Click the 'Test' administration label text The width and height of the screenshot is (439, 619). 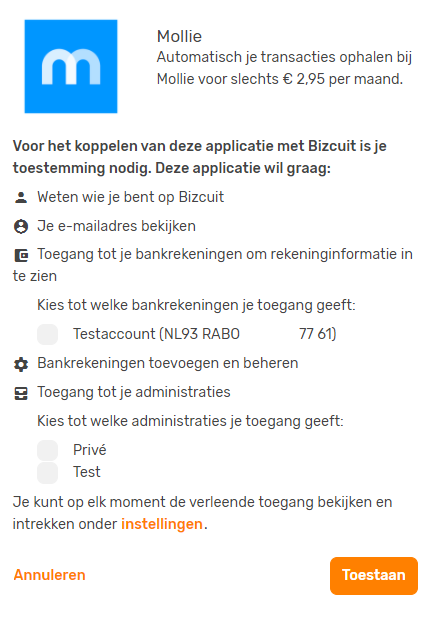tap(87, 472)
